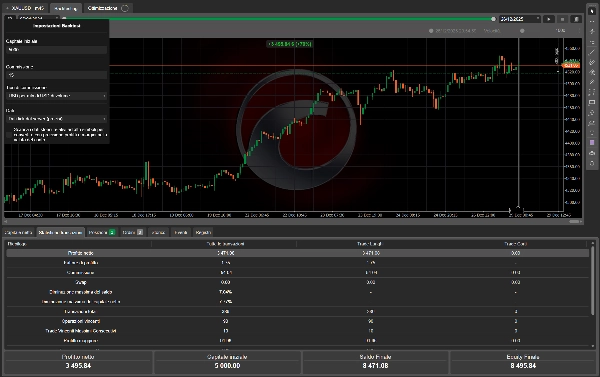600x377 pixels.
Task: Open the Ordini tab with badge
Action: [x=132, y=232]
